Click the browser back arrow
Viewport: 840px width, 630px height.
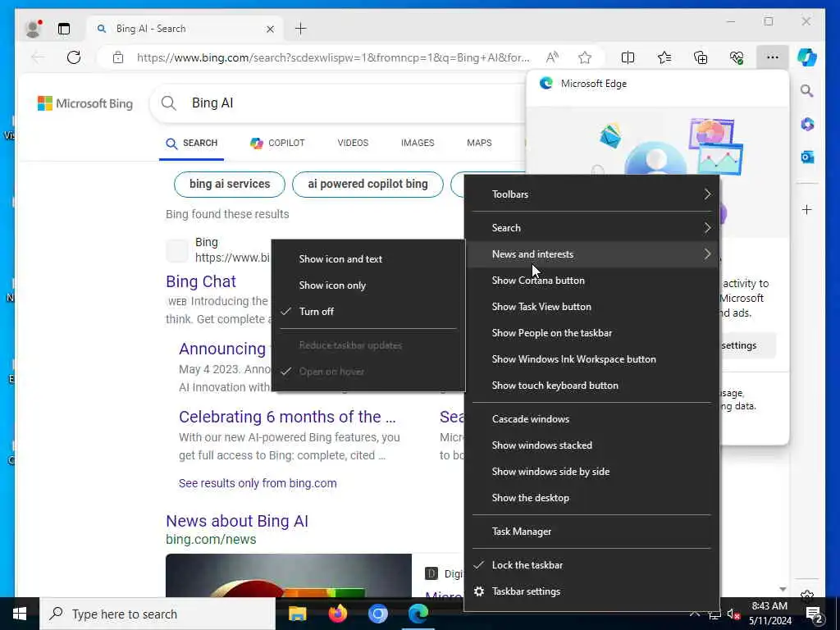point(38,57)
